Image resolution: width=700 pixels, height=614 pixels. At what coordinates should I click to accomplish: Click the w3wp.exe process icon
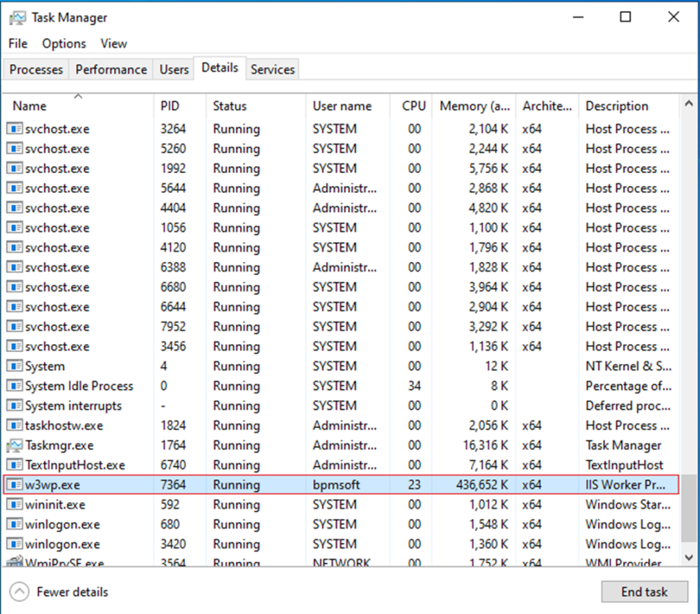point(14,485)
